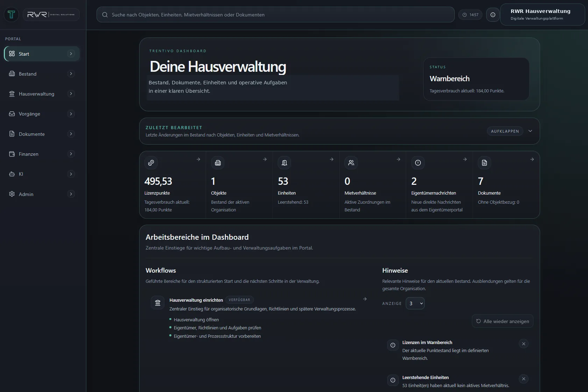
Task: Open Dokumente card arrow
Action: point(532,159)
